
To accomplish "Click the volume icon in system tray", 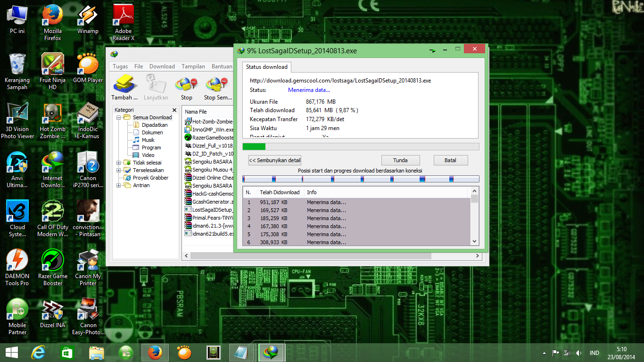I will point(578,353).
